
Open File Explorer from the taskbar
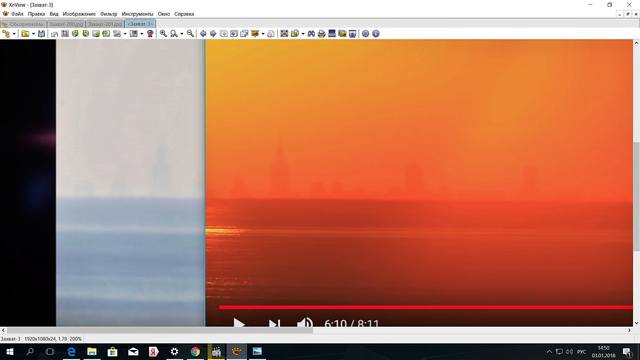pos(92,351)
